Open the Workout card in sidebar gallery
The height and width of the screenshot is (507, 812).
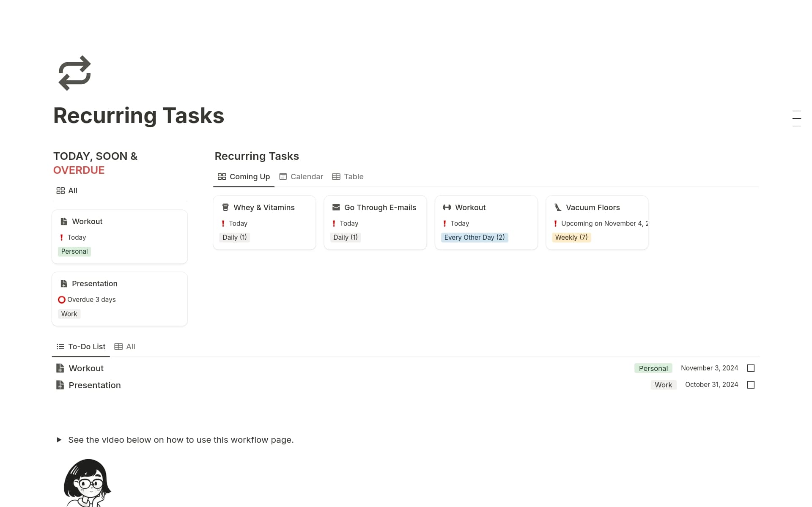point(119,237)
